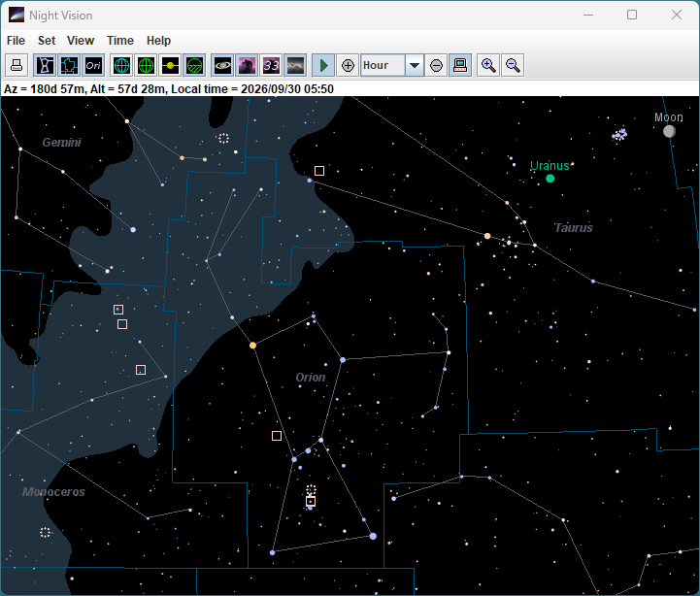Open the Set menu

click(x=47, y=41)
